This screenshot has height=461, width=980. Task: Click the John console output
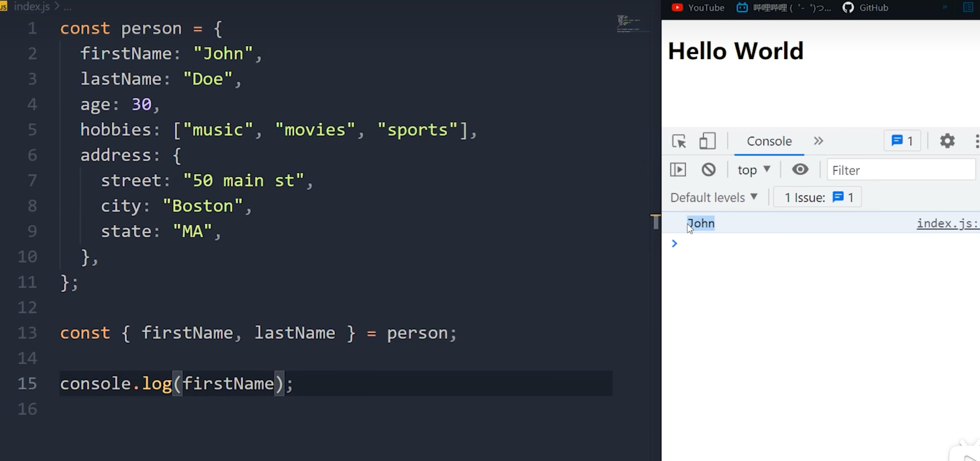(701, 223)
